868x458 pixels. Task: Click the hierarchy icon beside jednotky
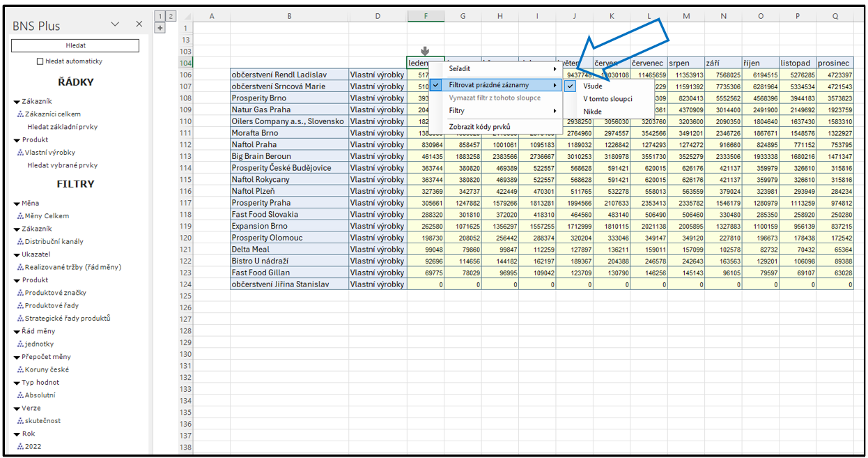pos(21,344)
